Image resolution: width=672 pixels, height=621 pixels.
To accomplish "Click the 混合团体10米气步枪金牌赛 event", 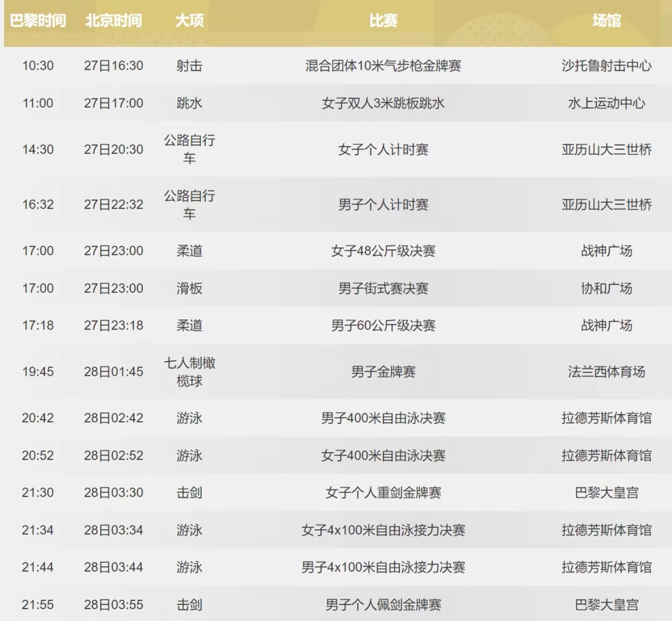I will tap(383, 66).
